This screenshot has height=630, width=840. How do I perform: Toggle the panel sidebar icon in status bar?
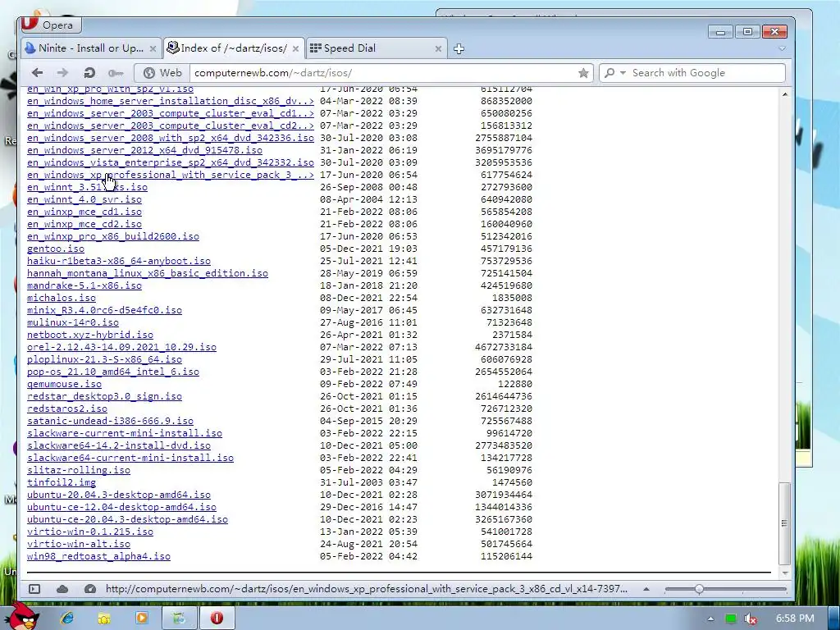pos(34,589)
